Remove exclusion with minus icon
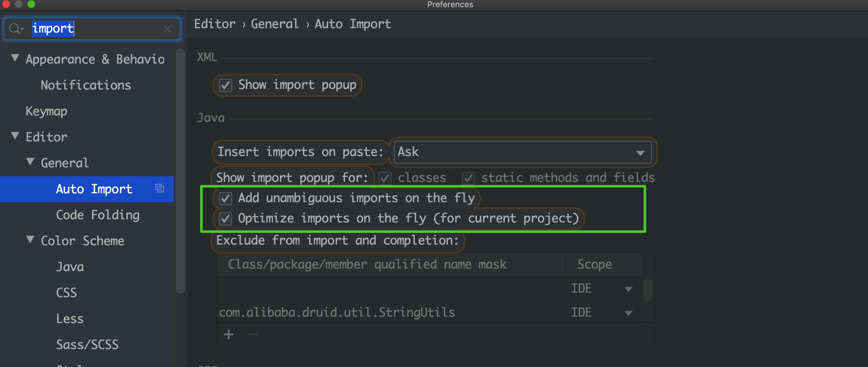 [253, 334]
